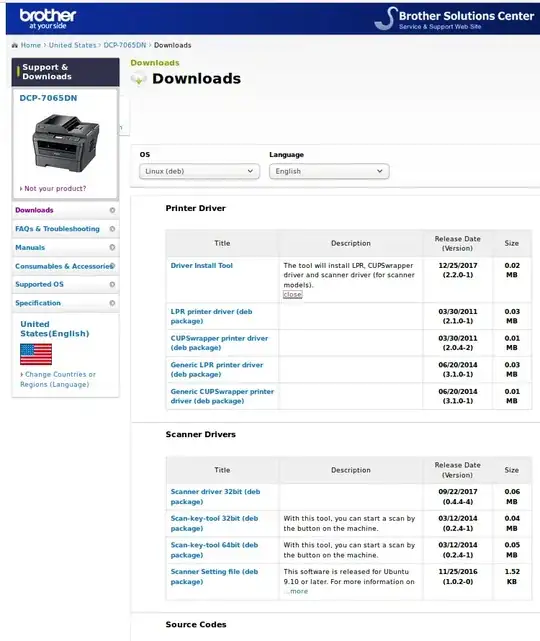Go to United States breadcrumb link
Screen dimensions: 540x641
coord(72,45)
